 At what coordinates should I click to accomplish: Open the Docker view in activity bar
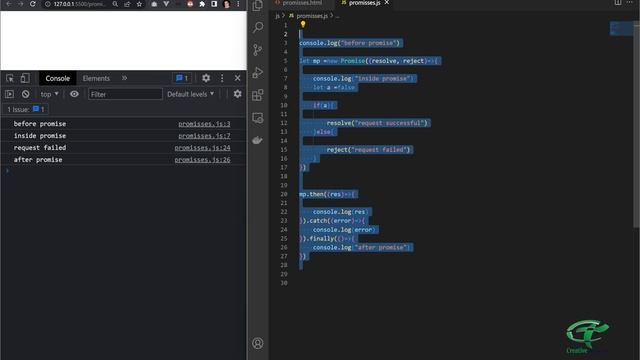click(x=258, y=140)
